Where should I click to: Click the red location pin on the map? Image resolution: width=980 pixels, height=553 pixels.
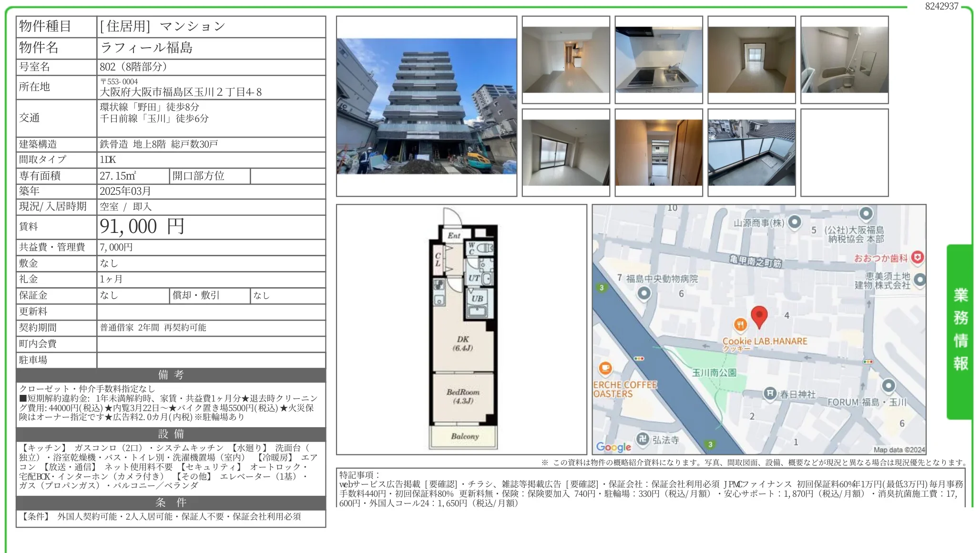[759, 316]
